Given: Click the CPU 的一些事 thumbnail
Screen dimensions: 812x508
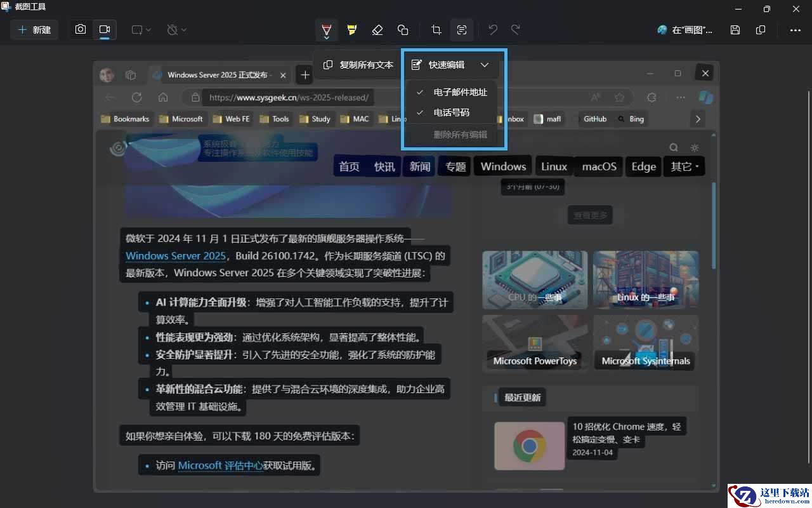Looking at the screenshot, I should tap(535, 280).
